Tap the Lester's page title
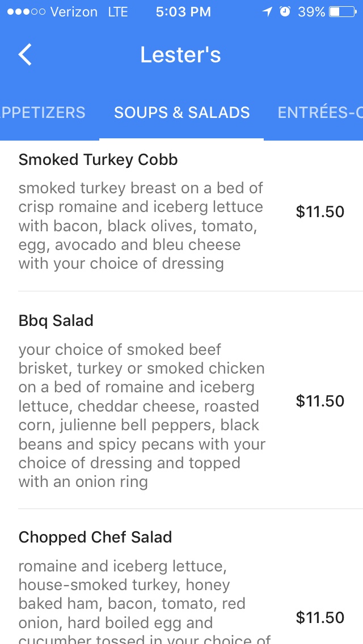Viewport: 363px width, 644px height. 180,55
